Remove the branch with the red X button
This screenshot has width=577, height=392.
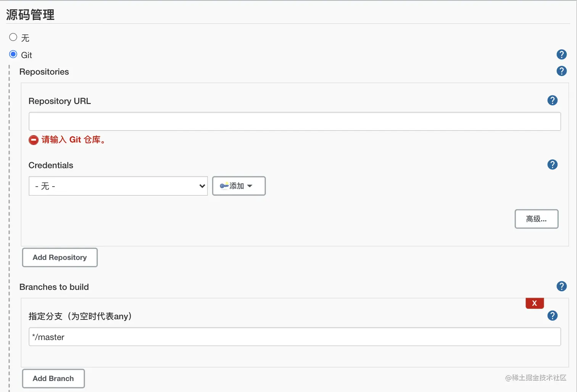pos(534,303)
